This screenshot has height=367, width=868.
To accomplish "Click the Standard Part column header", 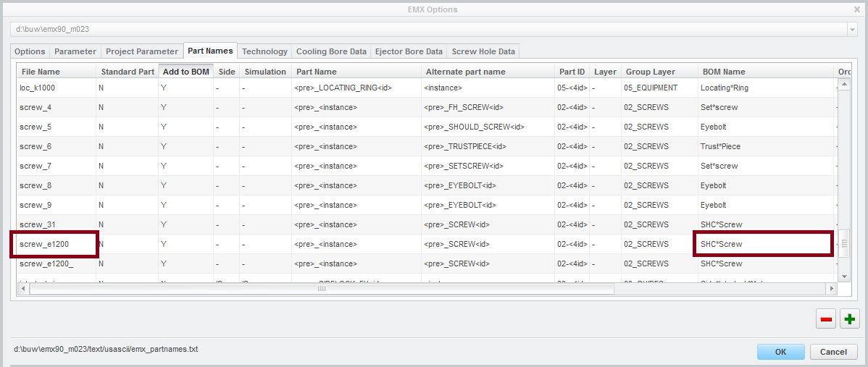I will pos(128,71).
